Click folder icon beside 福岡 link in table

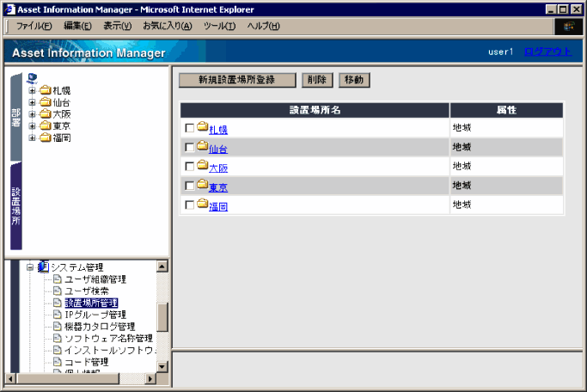(x=203, y=204)
